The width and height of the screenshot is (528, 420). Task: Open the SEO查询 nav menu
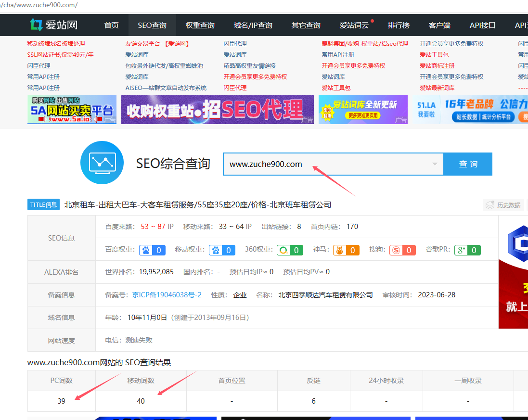[x=152, y=25]
